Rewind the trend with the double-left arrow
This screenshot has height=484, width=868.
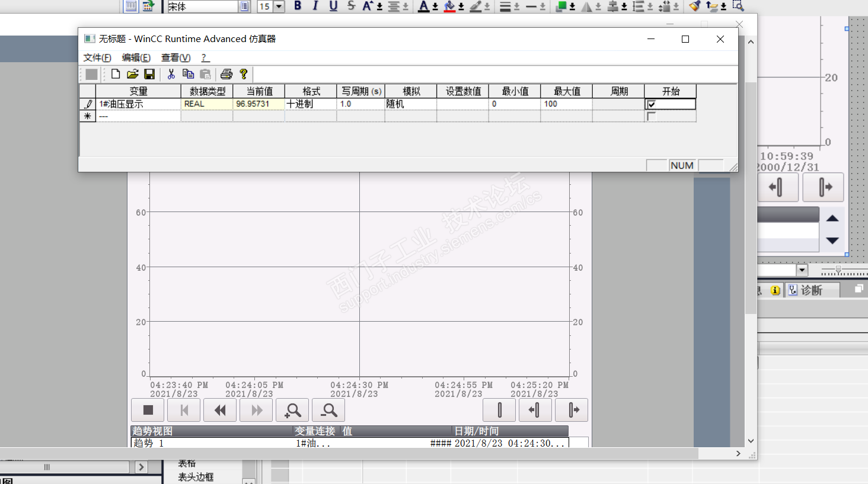[x=220, y=410]
